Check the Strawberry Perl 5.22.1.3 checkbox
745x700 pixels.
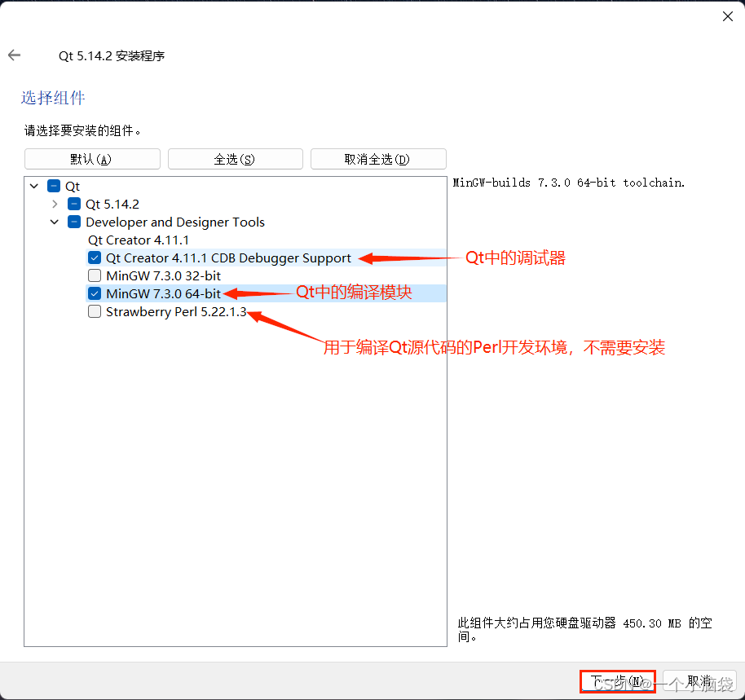[x=95, y=311]
